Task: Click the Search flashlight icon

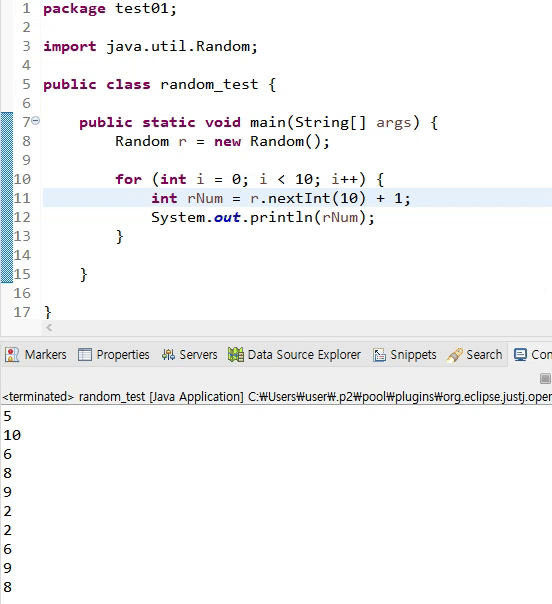Action: (455, 355)
